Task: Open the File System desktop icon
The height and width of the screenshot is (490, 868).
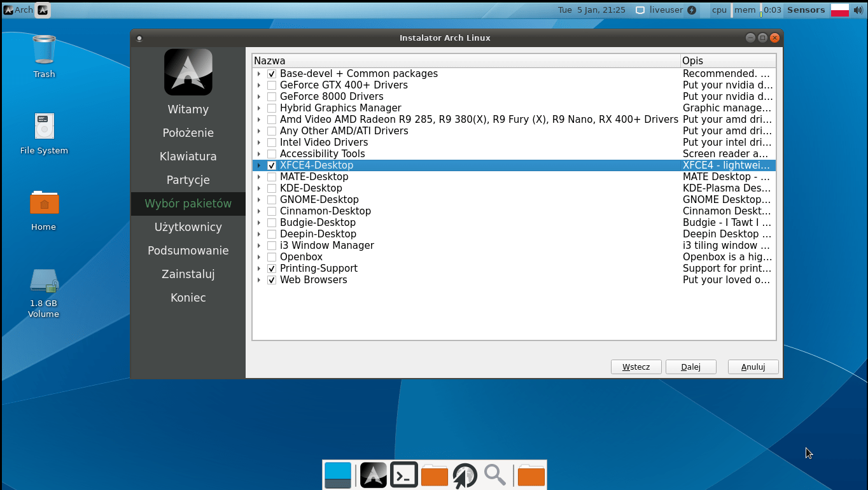Action: tap(44, 133)
